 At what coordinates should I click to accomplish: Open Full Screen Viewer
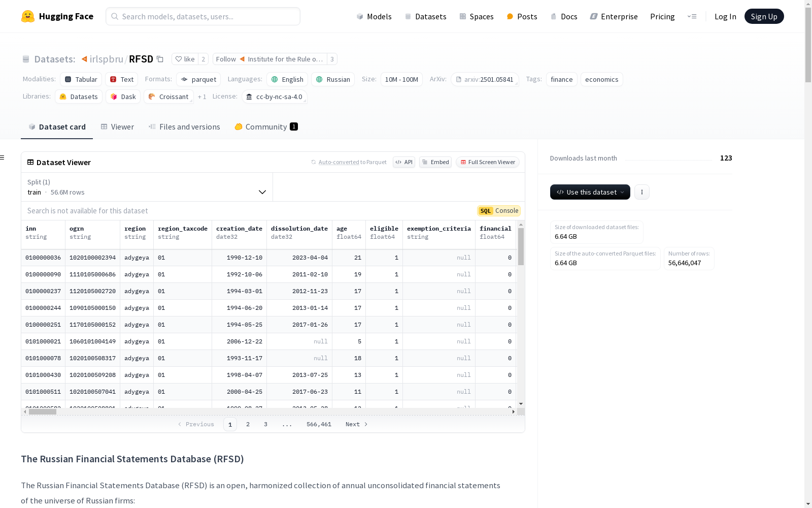click(488, 162)
